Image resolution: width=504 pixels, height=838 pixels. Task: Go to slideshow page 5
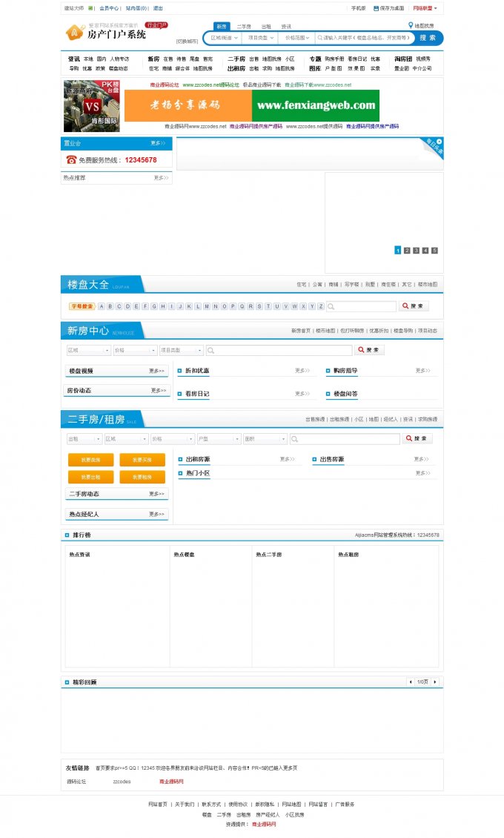point(434,250)
